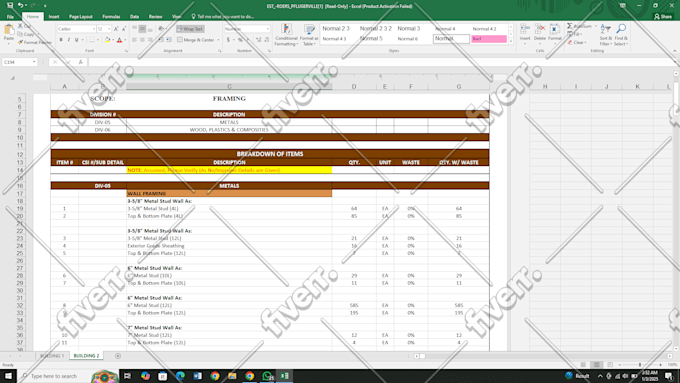This screenshot has width=680, height=383.
Task: Delete cells using Delete icon
Action: tap(539, 35)
